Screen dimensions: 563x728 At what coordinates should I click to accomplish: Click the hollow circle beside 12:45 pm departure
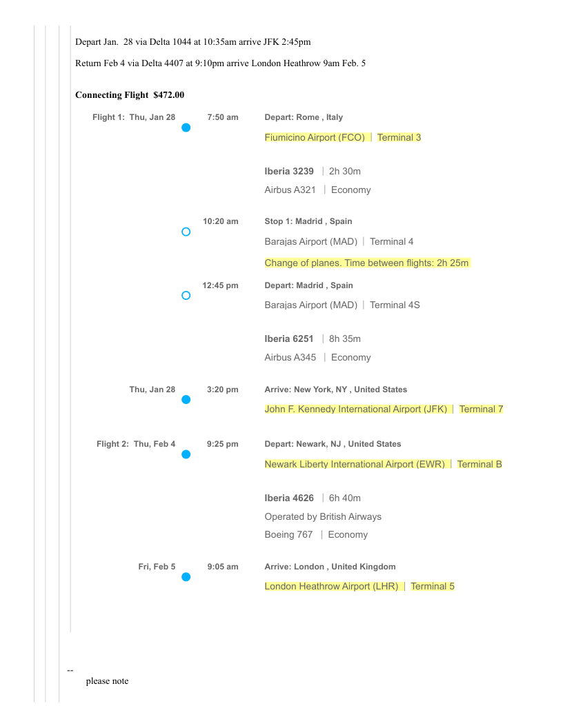(186, 296)
